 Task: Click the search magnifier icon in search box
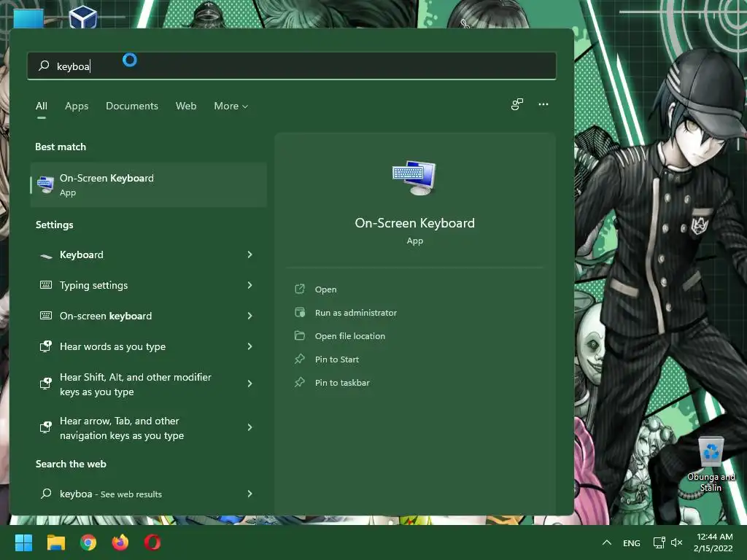point(44,66)
